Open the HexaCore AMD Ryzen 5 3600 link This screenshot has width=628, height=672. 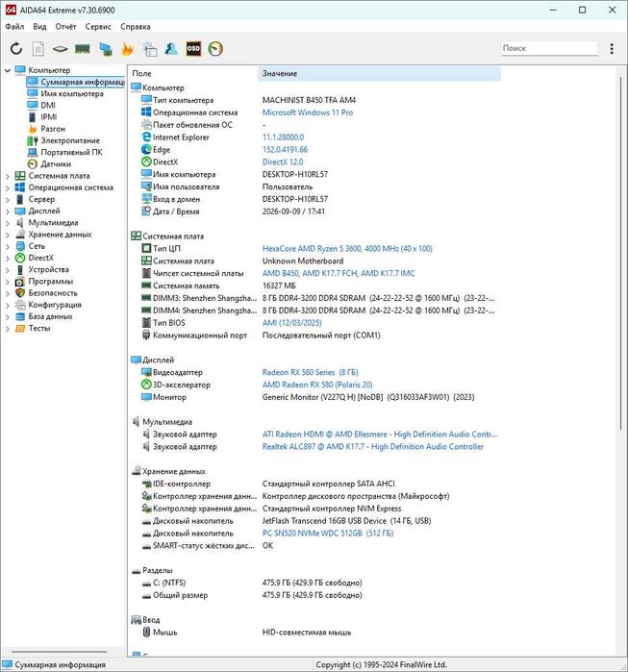tap(347, 249)
